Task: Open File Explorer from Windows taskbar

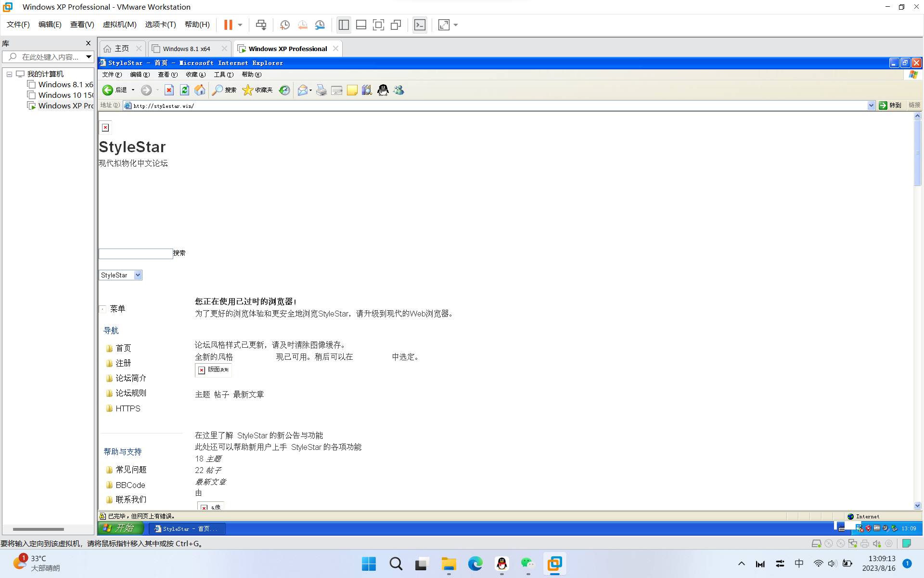Action: pos(449,564)
